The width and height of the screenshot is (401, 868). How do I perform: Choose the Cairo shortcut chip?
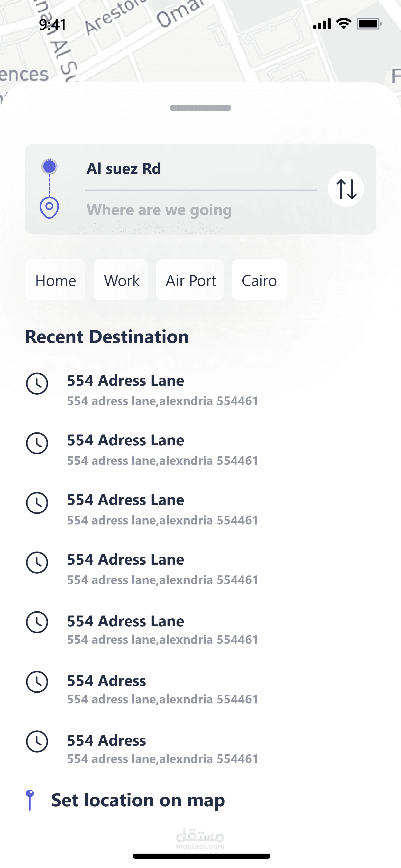(x=259, y=280)
